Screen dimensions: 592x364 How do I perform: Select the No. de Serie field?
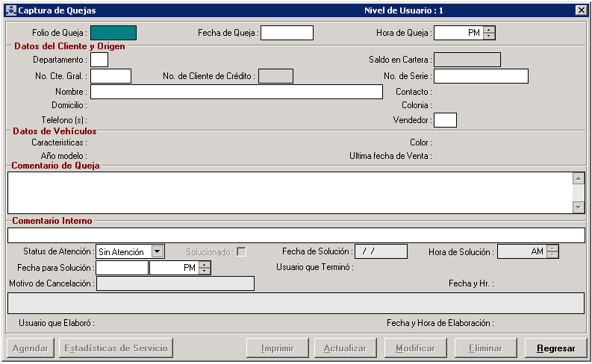(x=481, y=76)
